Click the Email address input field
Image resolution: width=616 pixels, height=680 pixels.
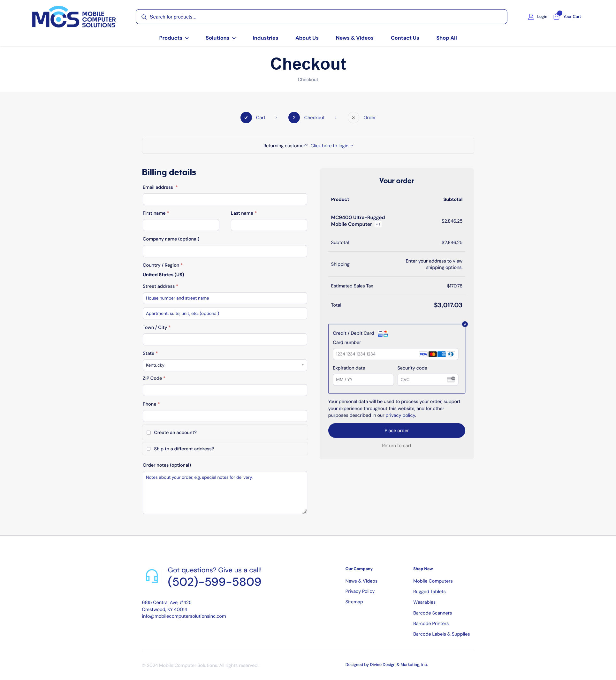[225, 199]
